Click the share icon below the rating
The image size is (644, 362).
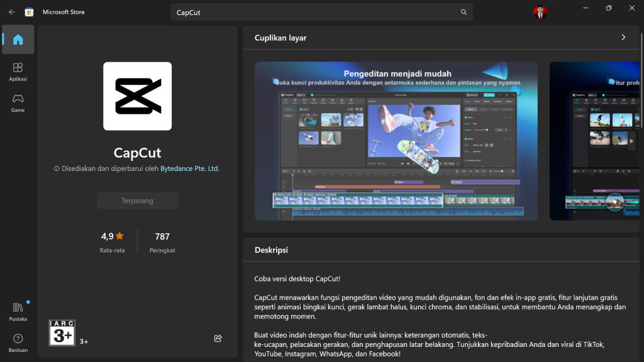(218, 338)
